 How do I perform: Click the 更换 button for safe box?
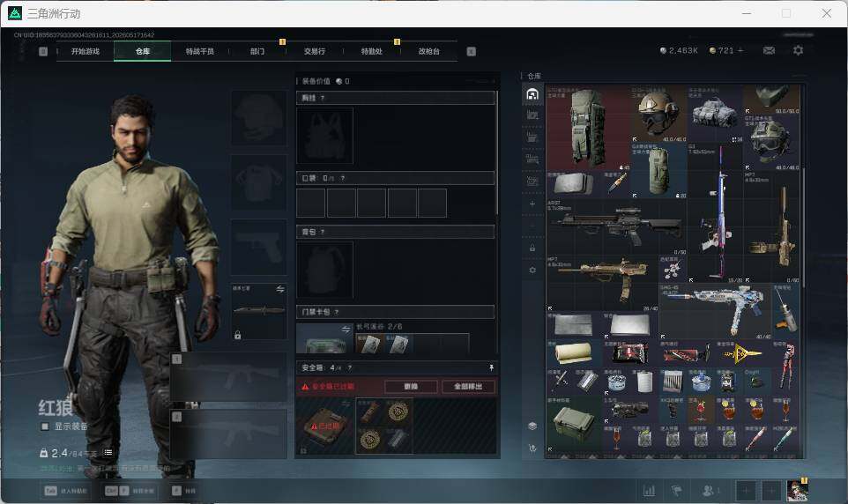coord(411,387)
